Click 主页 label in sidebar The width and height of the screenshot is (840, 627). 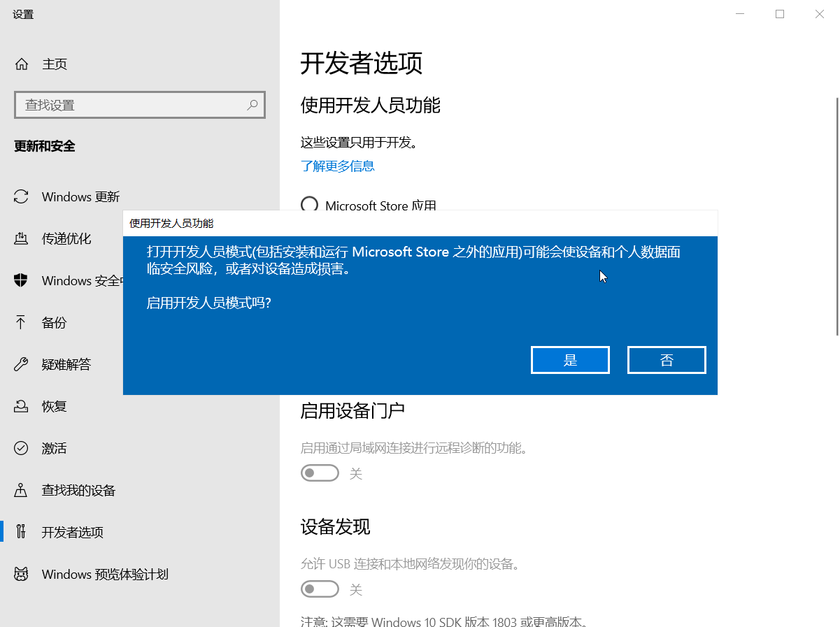coord(55,64)
